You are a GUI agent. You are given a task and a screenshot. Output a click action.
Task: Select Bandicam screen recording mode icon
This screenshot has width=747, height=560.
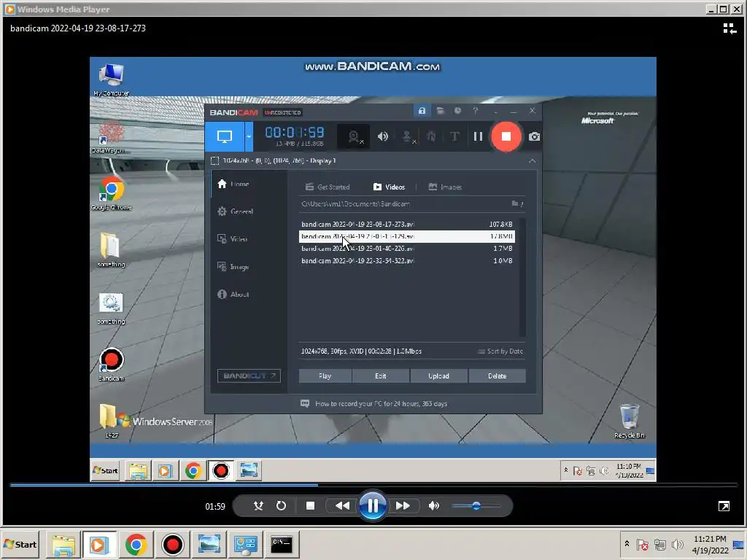[225, 136]
